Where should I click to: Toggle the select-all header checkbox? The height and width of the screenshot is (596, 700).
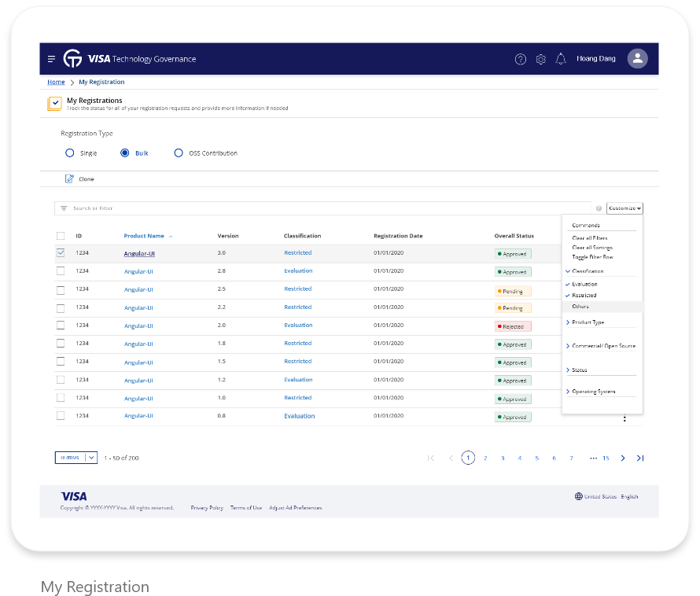pos(61,236)
